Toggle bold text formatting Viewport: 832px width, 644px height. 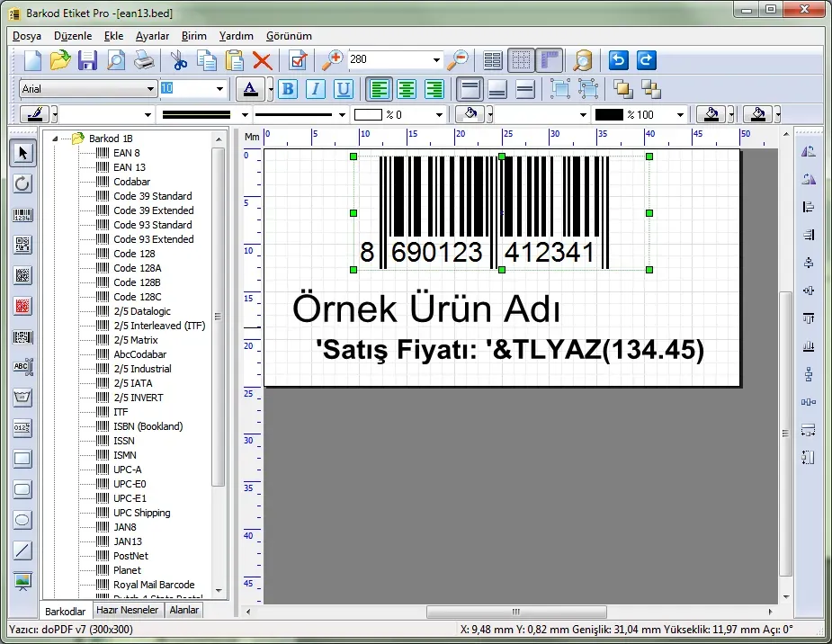287,89
